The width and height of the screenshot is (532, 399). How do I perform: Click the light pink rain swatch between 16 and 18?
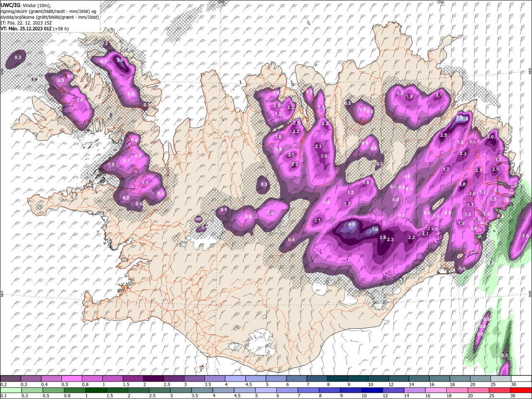(x=435, y=390)
